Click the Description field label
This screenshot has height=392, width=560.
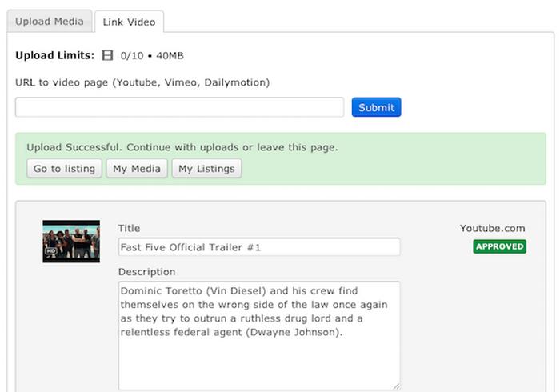145,272
